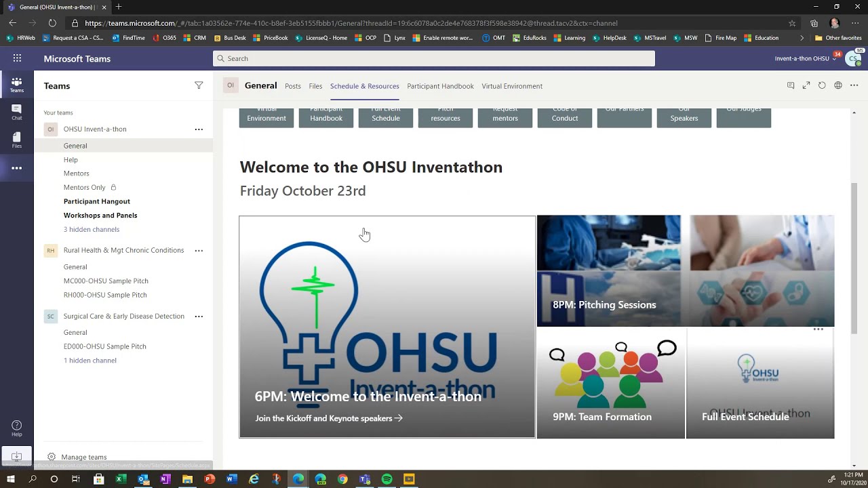Screen dimensions: 868x488
Task: Click the browser address bar
Action: click(427, 23)
